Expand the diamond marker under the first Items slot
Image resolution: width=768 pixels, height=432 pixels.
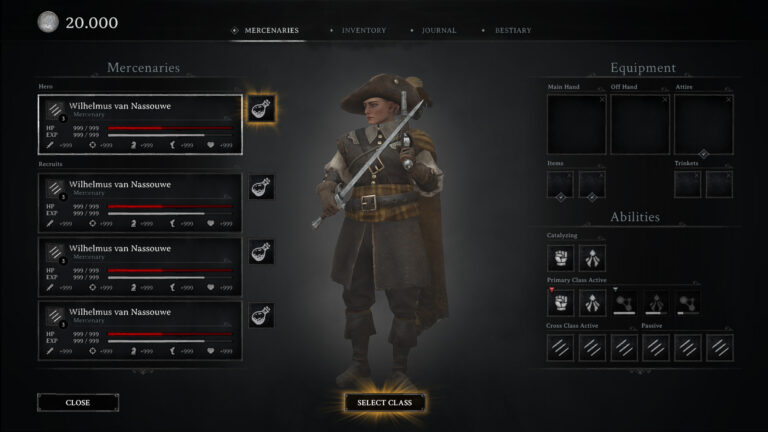(x=560, y=197)
